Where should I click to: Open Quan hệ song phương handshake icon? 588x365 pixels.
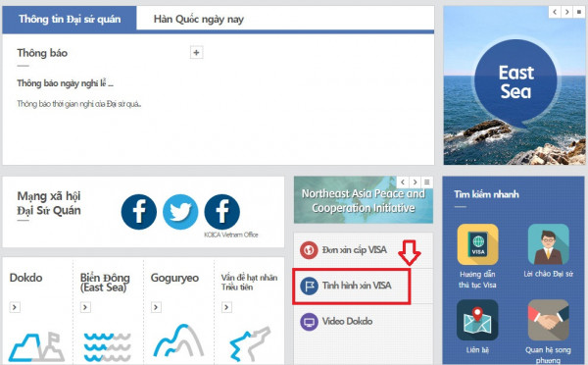point(548,320)
